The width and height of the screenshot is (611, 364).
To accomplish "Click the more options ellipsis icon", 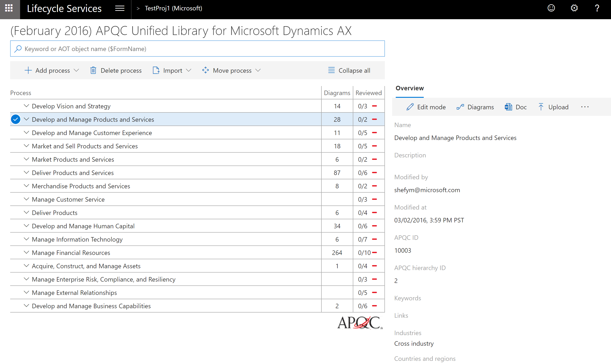I will [x=585, y=107].
